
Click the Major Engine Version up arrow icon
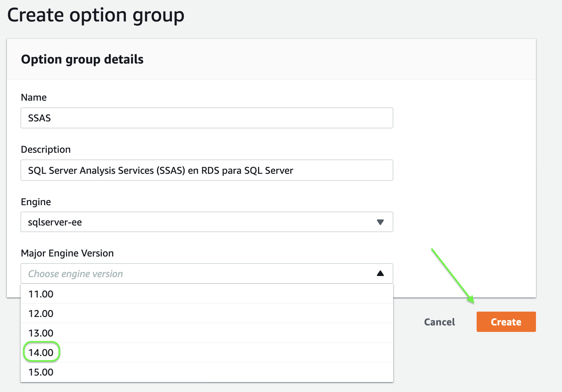pos(380,273)
